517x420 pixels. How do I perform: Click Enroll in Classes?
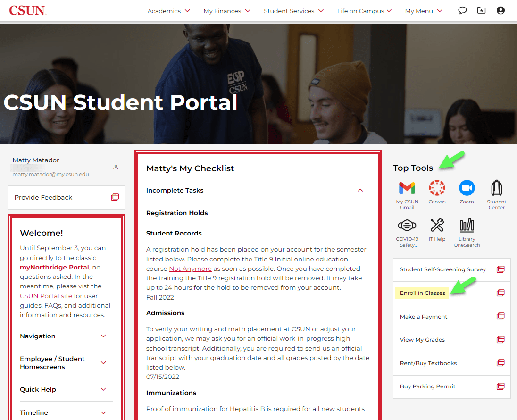(452, 293)
